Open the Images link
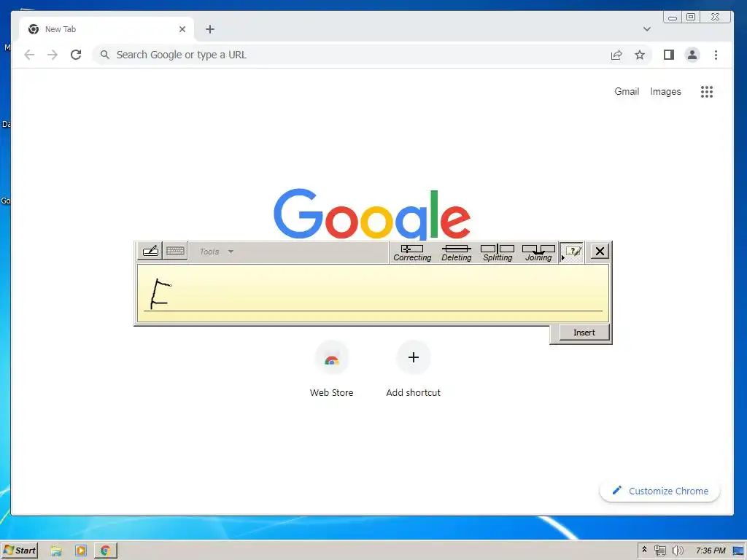747x560 pixels. point(665,91)
